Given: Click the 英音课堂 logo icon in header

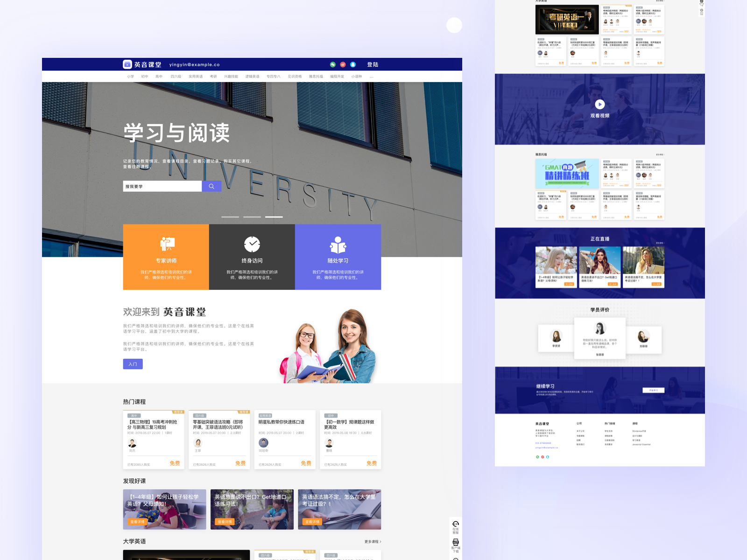Looking at the screenshot, I should [127, 64].
